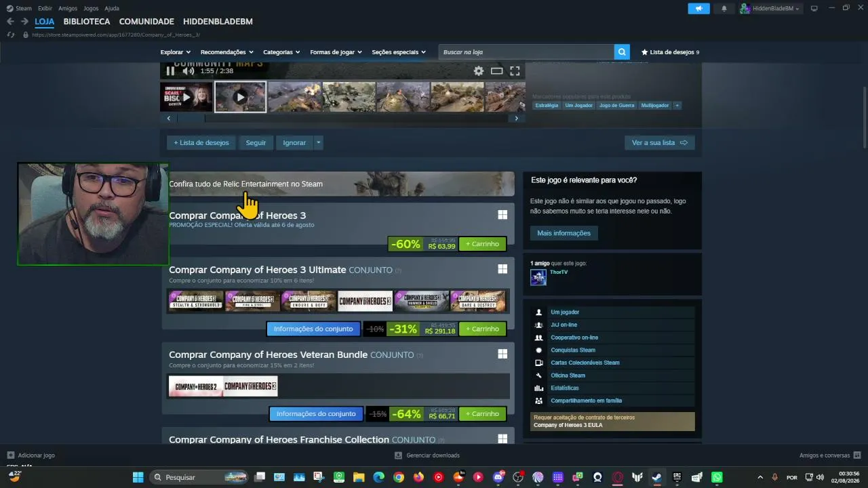
Task: Open the Formas de jogar dropdown
Action: pyautogui.click(x=336, y=52)
